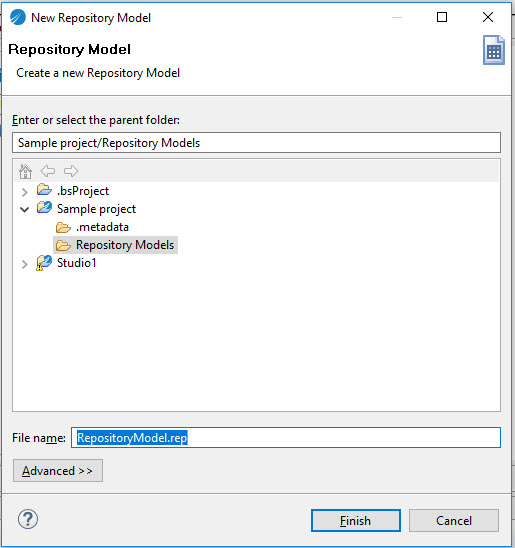
Task: Click the Back arrow in folder navigation
Action: point(48,171)
